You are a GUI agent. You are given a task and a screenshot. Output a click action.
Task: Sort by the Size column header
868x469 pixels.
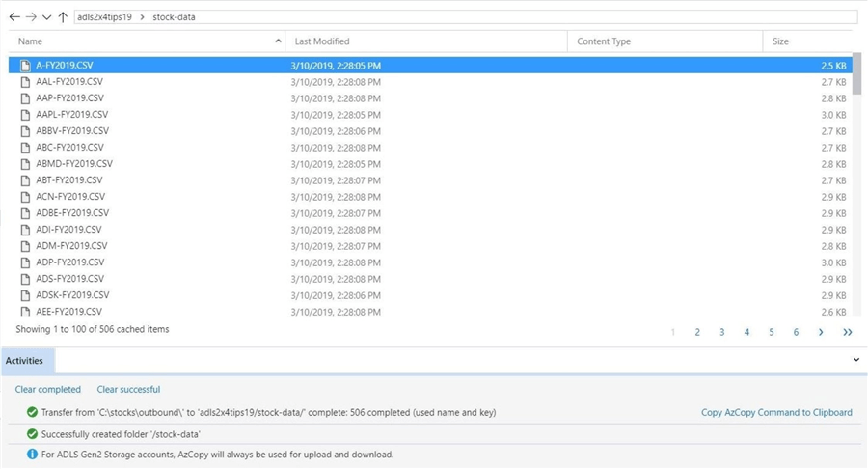780,41
